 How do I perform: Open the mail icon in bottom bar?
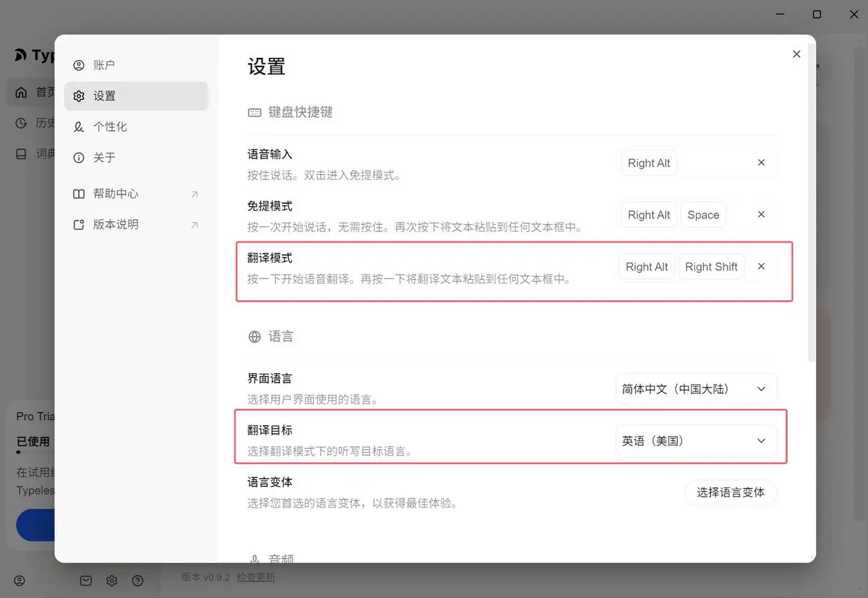click(x=85, y=580)
